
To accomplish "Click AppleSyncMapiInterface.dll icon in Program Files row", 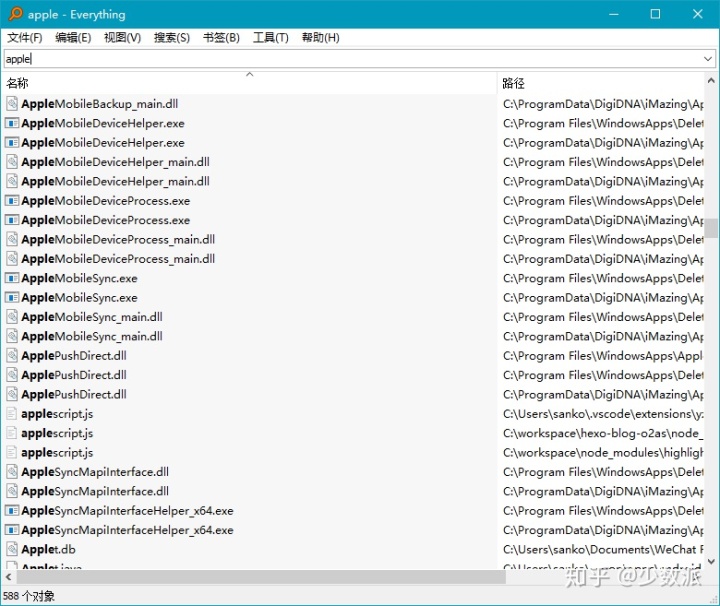I will tap(12, 471).
